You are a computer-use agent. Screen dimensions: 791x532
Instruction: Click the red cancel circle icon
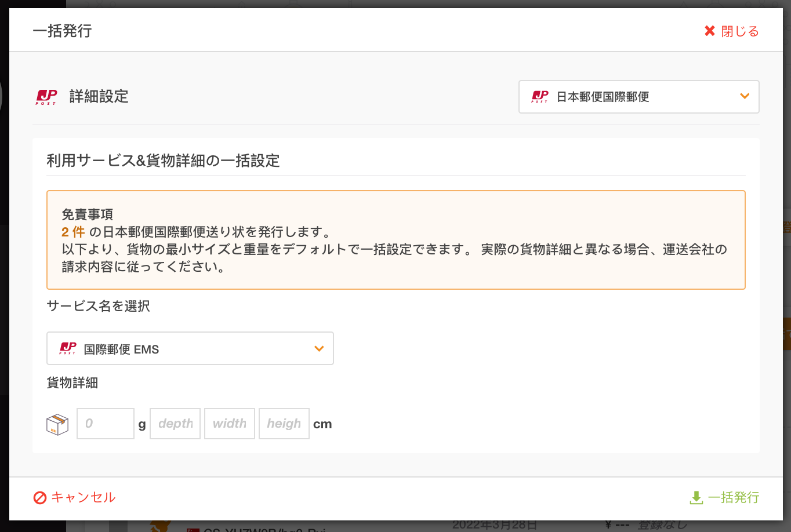point(40,498)
